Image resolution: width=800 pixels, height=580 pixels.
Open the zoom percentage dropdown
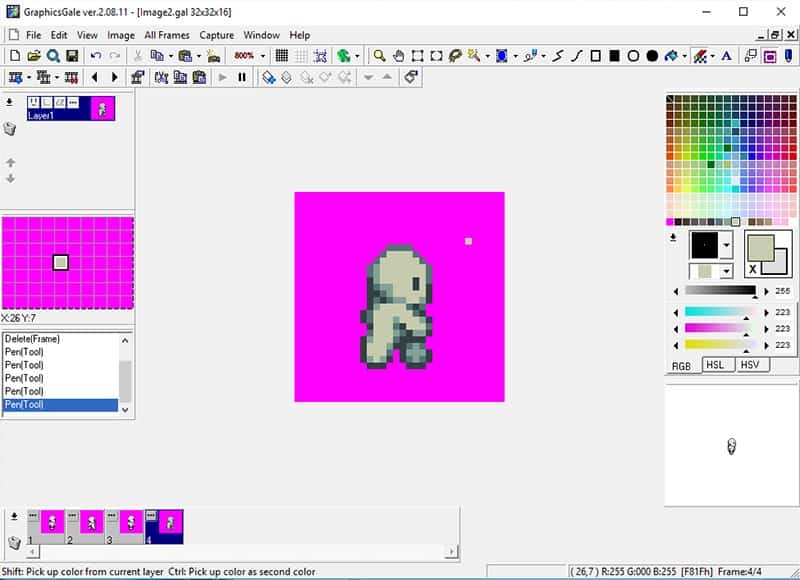[263, 56]
